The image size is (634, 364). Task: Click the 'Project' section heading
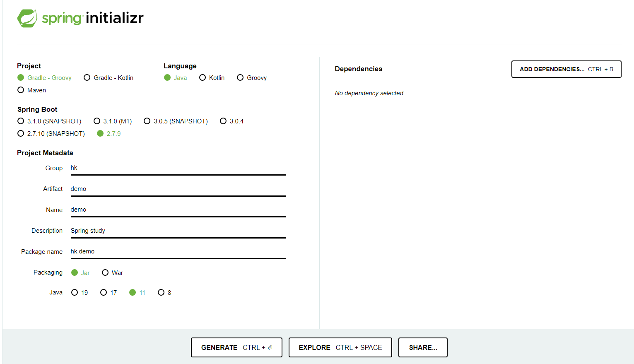tap(29, 66)
